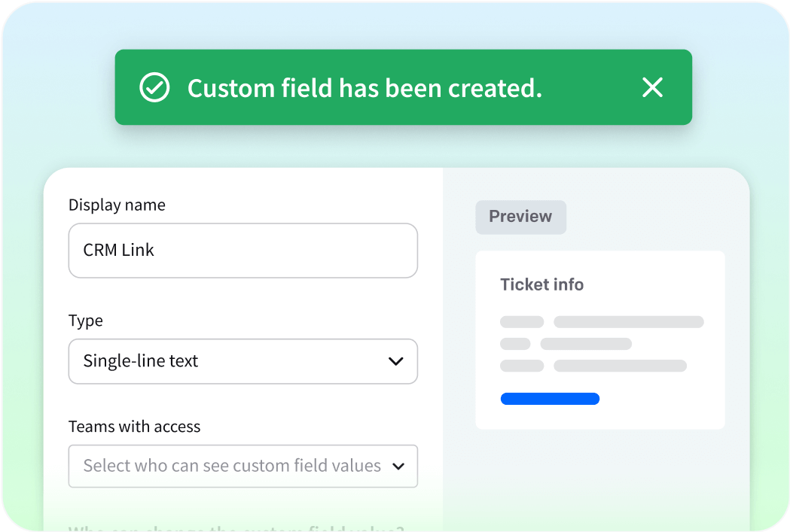The image size is (790, 532).
Task: Click the chevron on Teams with access
Action: click(x=398, y=467)
